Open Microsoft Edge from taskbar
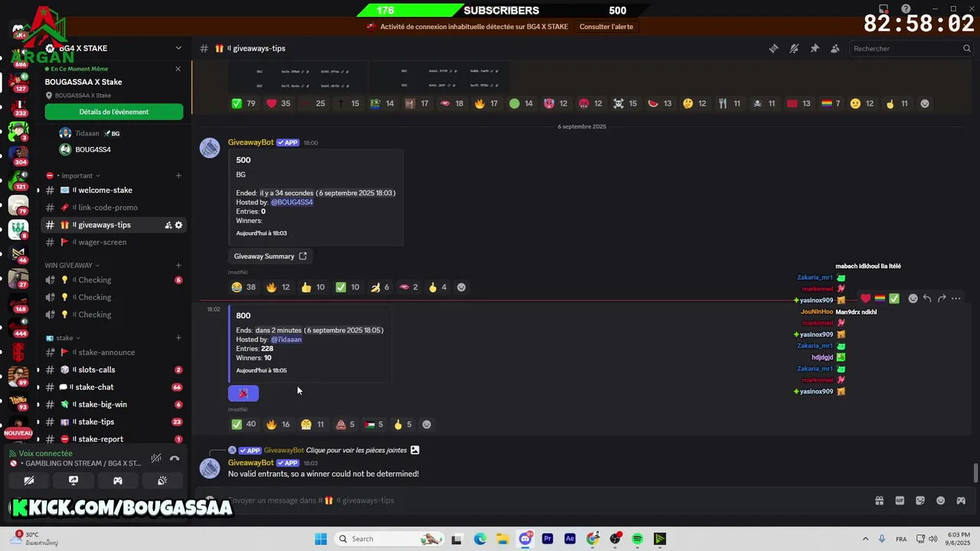The width and height of the screenshot is (980, 551). point(480,539)
